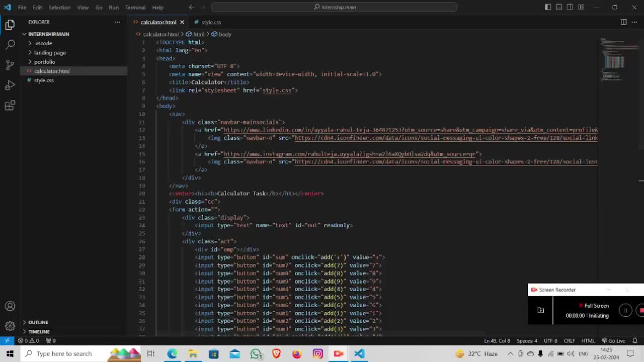Expand the TIMELINE section

39,332
